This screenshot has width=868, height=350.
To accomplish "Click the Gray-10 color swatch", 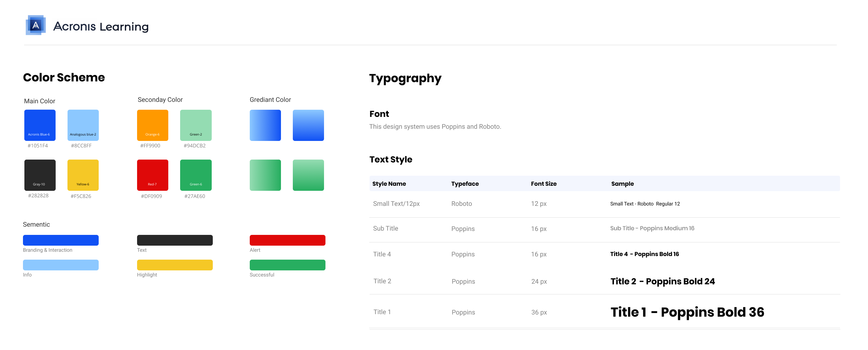I will (x=39, y=175).
